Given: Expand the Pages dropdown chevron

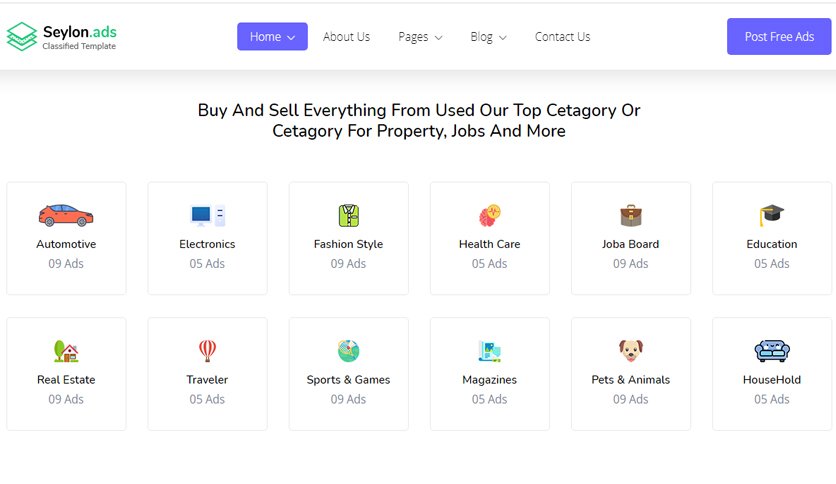Looking at the screenshot, I should pyautogui.click(x=438, y=37).
